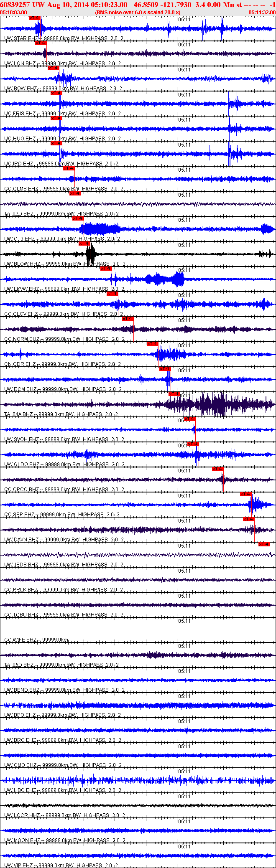Click the CC.CLCV.EHZ station label
The image size is (276, 868).
click(22, 314)
